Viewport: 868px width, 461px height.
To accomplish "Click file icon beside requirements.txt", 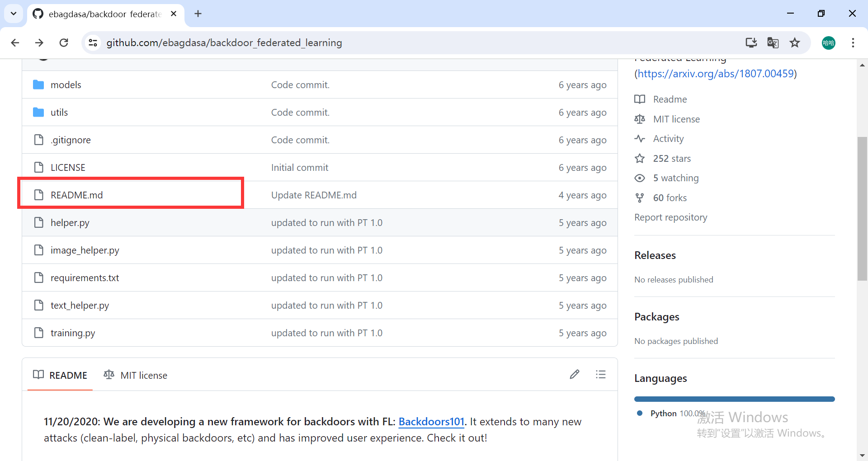I will pos(39,278).
